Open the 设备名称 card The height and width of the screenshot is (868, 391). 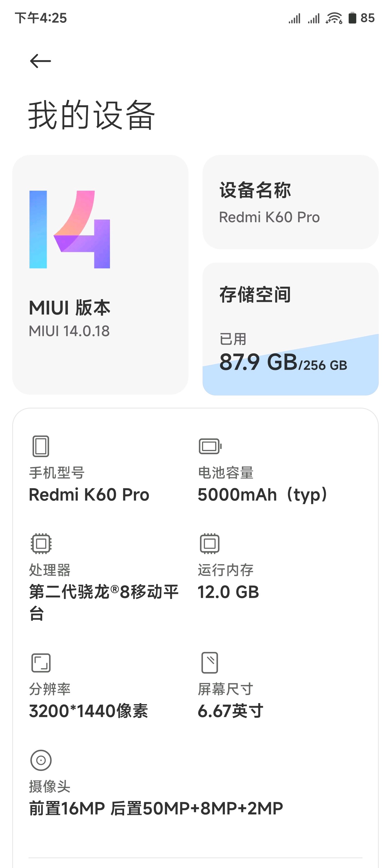click(291, 202)
